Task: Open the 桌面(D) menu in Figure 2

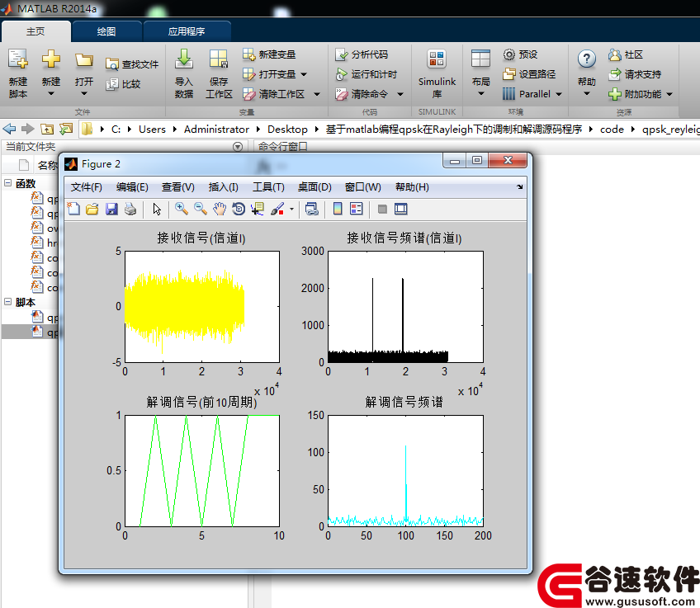Action: [315, 187]
